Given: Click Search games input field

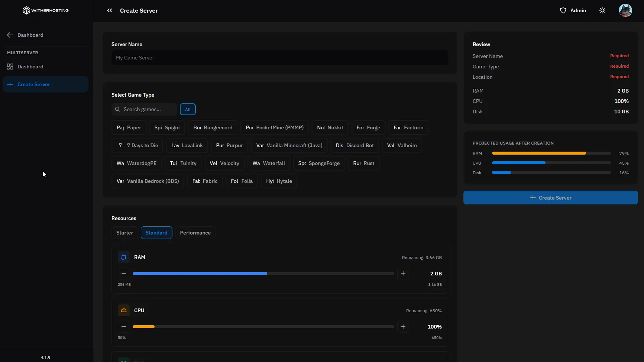Looking at the screenshot, I should (144, 109).
